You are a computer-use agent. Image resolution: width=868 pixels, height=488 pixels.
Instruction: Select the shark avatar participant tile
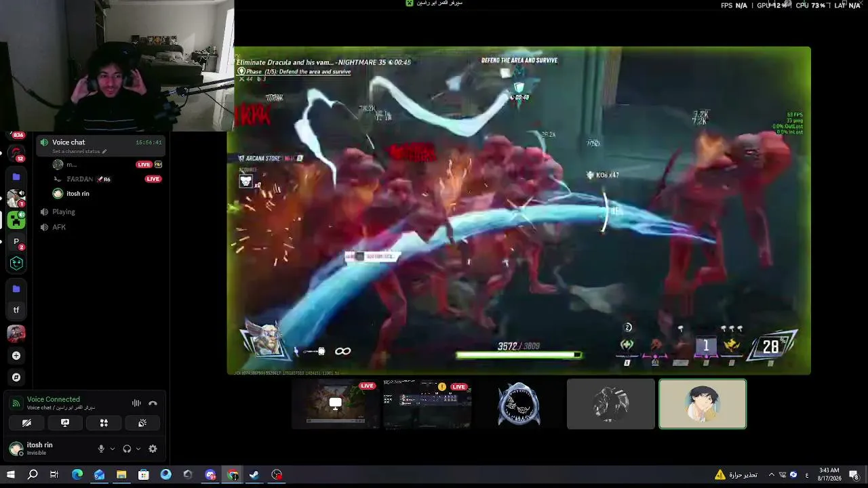(x=519, y=404)
